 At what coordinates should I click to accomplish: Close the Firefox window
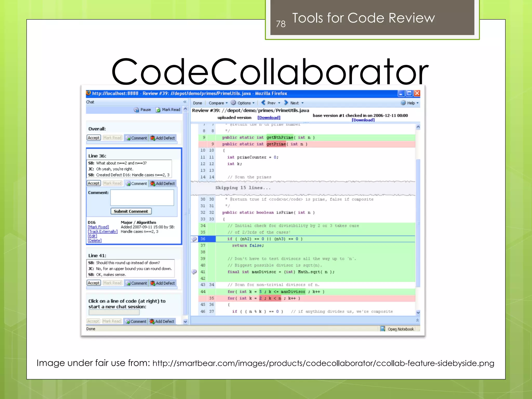(417, 94)
